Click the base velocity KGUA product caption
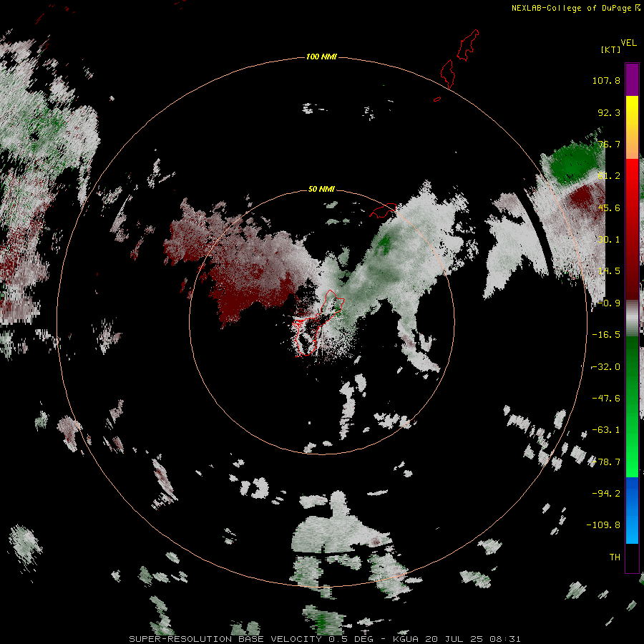This screenshot has width=644, height=644. click(x=325, y=639)
